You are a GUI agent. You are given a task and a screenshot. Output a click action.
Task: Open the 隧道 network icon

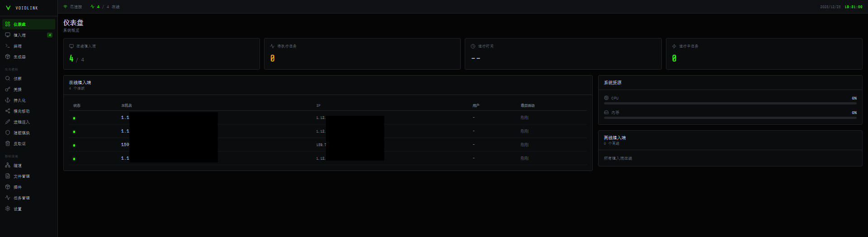point(8,165)
